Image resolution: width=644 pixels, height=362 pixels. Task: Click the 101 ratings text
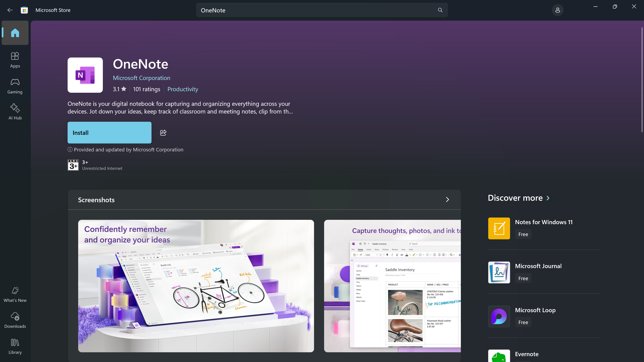point(146,89)
